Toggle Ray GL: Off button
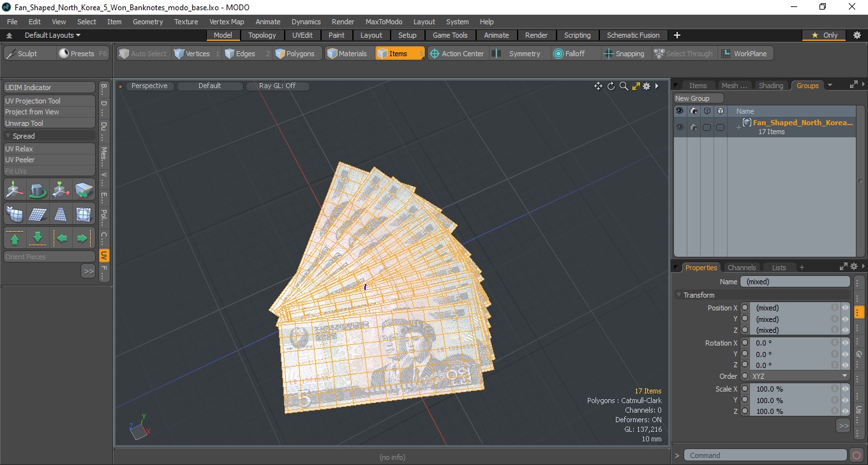 coord(277,86)
